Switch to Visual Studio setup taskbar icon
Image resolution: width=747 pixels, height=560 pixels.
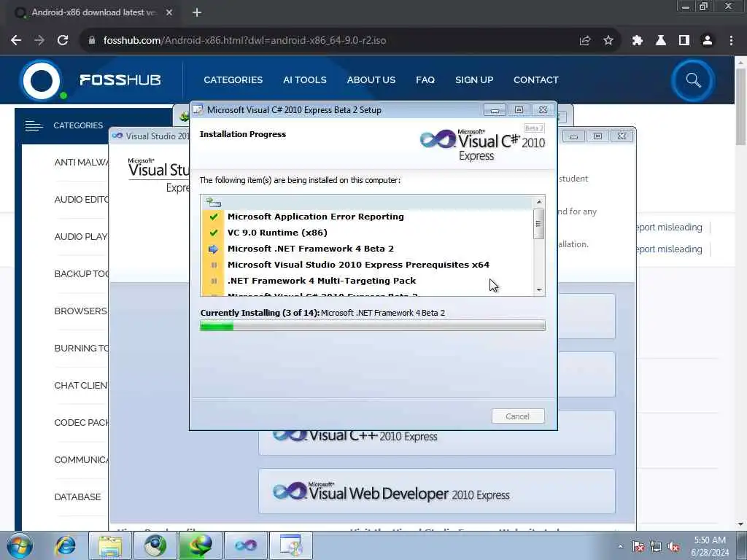pos(245,545)
